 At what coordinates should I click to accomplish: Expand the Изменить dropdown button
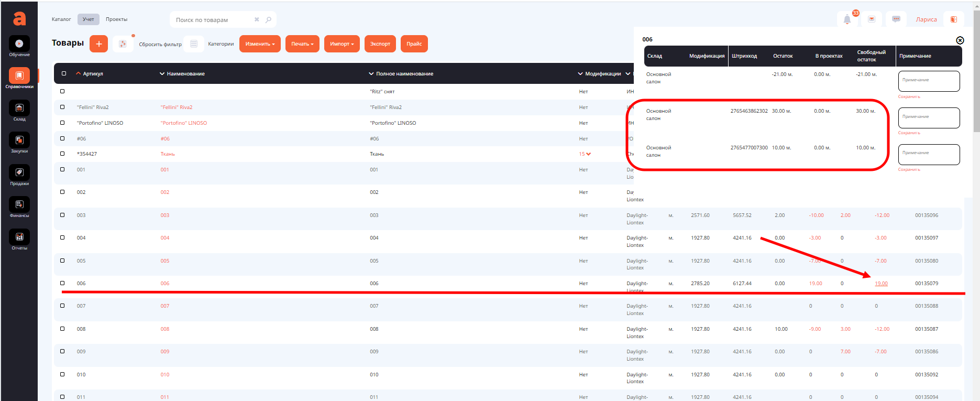260,44
